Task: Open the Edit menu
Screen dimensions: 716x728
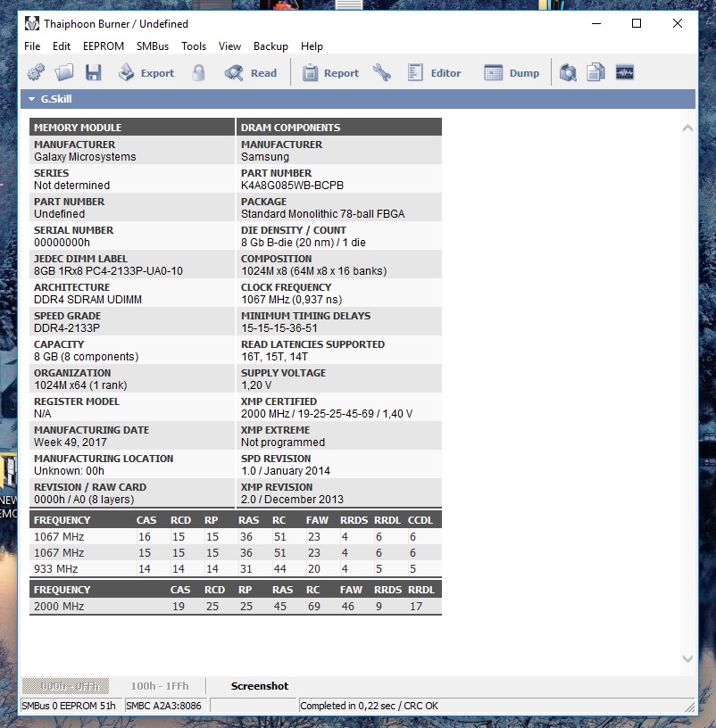Action: click(62, 46)
